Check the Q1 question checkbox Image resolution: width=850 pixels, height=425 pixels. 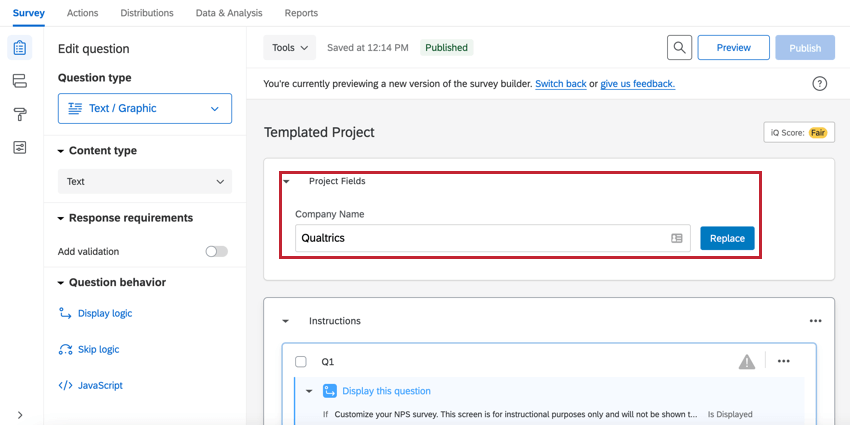(x=301, y=361)
